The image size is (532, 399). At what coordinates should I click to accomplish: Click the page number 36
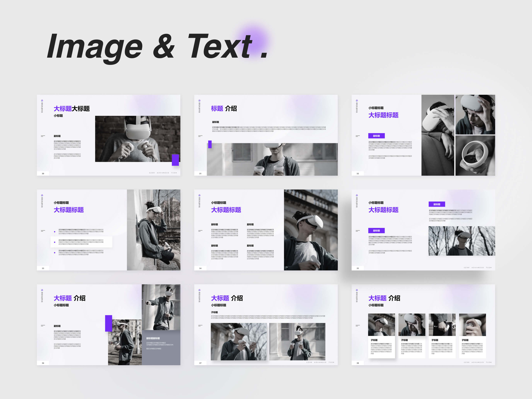pos(43,363)
